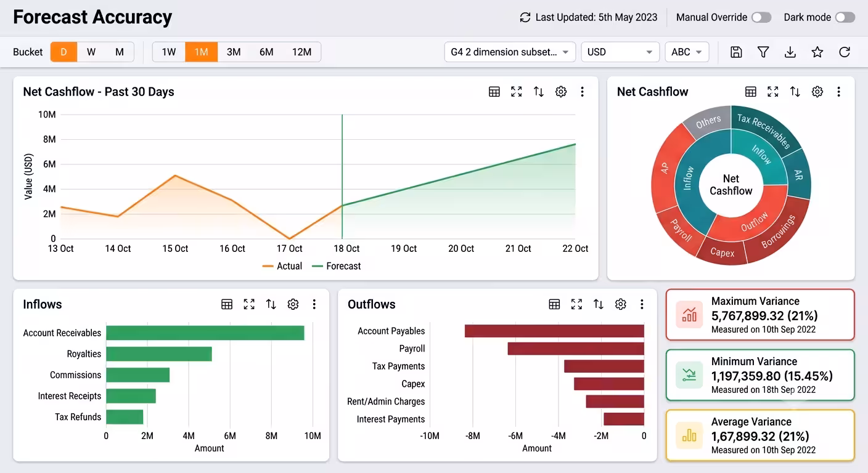Click the Others segment of the donut
868x473 pixels.
click(709, 121)
